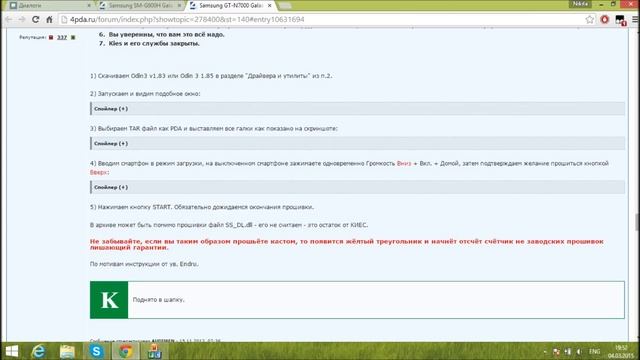This screenshot has width=640, height=360.
Task: Close the Samsung GT-N7000 tab
Action: pyautogui.click(x=269, y=6)
